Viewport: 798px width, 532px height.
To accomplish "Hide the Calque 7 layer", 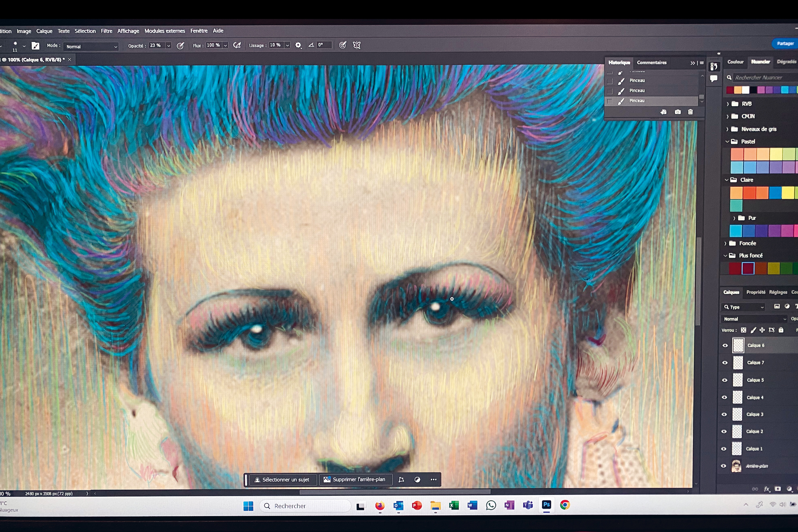I will coord(725,363).
